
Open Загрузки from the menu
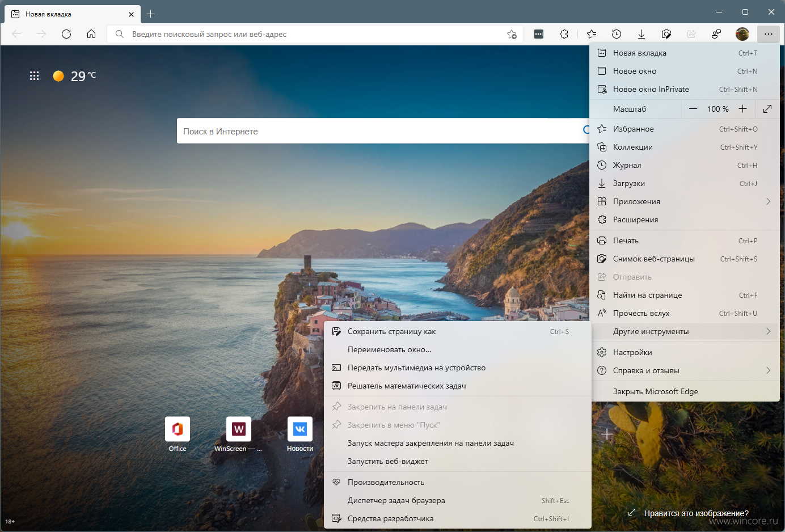(x=685, y=183)
